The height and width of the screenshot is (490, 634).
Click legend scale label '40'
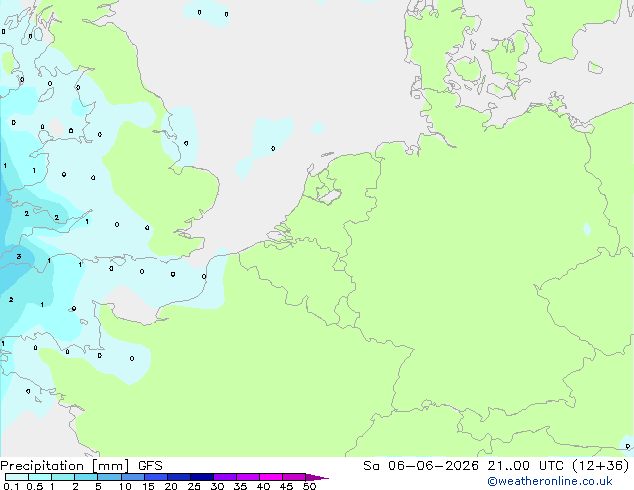point(264,486)
